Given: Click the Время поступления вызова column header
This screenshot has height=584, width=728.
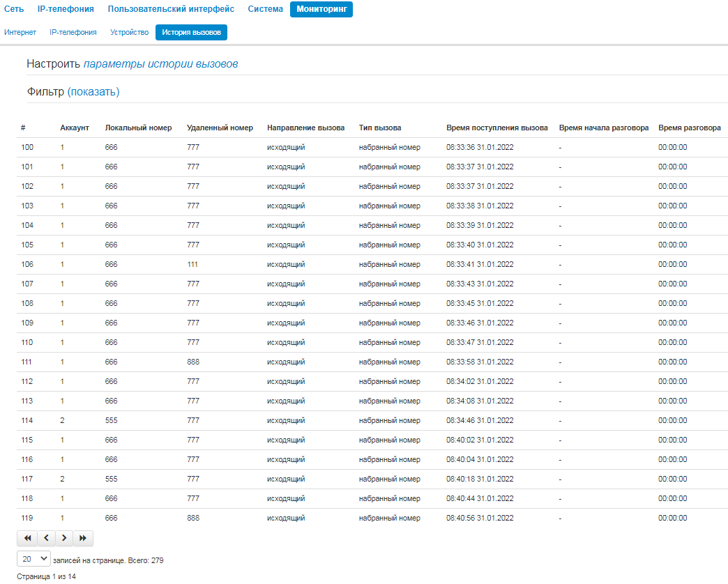Looking at the screenshot, I should (496, 128).
